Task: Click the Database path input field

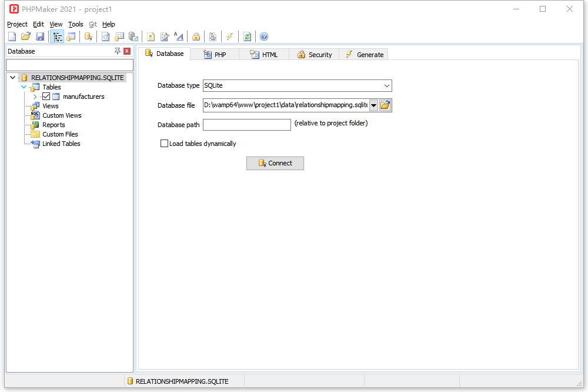Action: [247, 125]
